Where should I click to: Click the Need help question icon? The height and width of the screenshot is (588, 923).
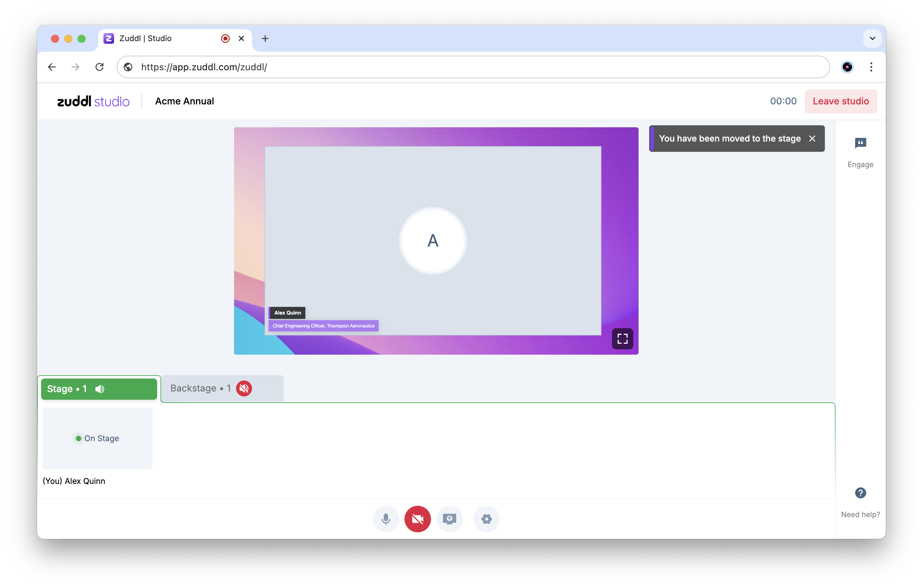click(x=860, y=493)
